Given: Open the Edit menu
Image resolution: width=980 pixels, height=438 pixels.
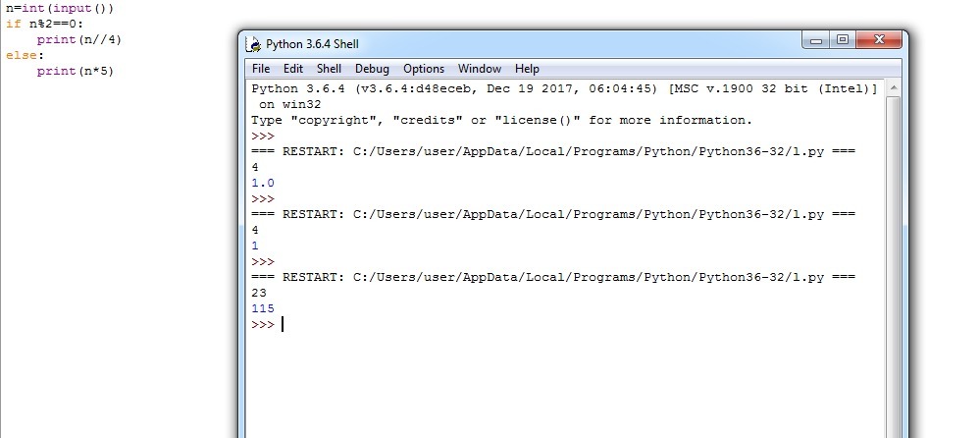Looking at the screenshot, I should 293,69.
